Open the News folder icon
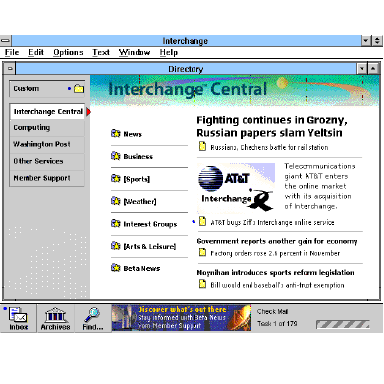The height and width of the screenshot is (384, 384). pyautogui.click(x=115, y=134)
